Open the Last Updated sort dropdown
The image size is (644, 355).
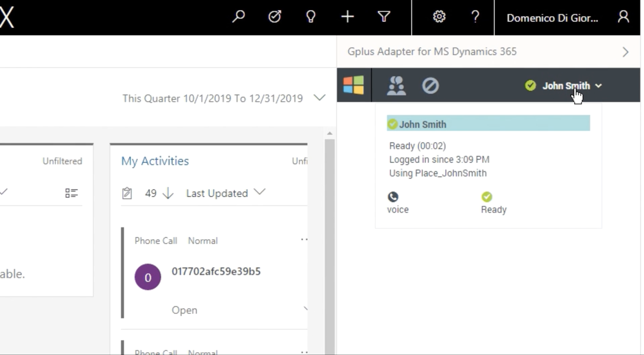226,193
